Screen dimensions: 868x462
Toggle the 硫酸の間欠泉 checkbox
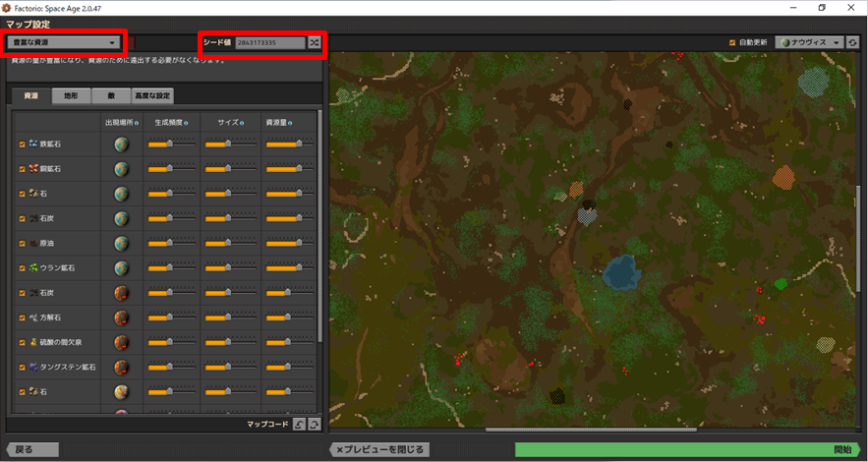tap(23, 343)
